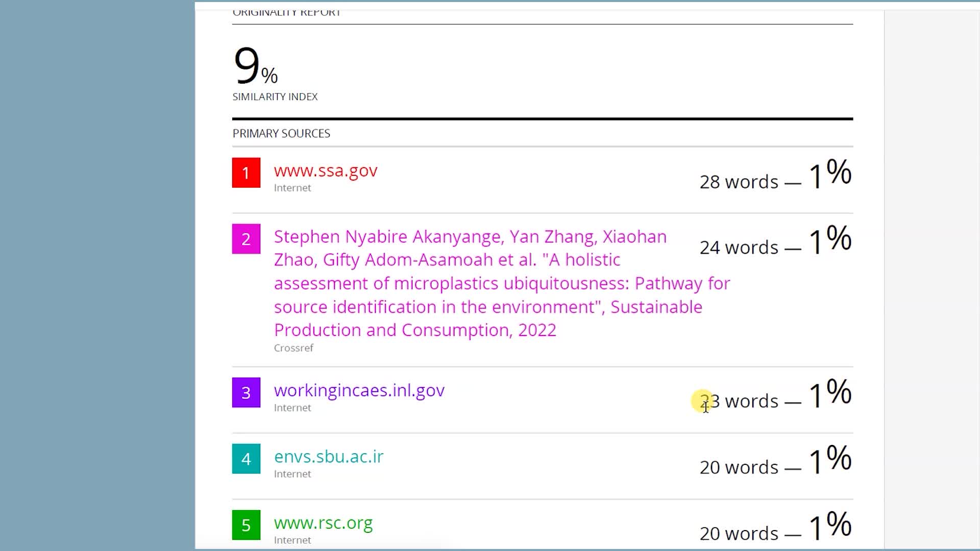
Task: Click the magenta source number 2 badge
Action: click(246, 239)
